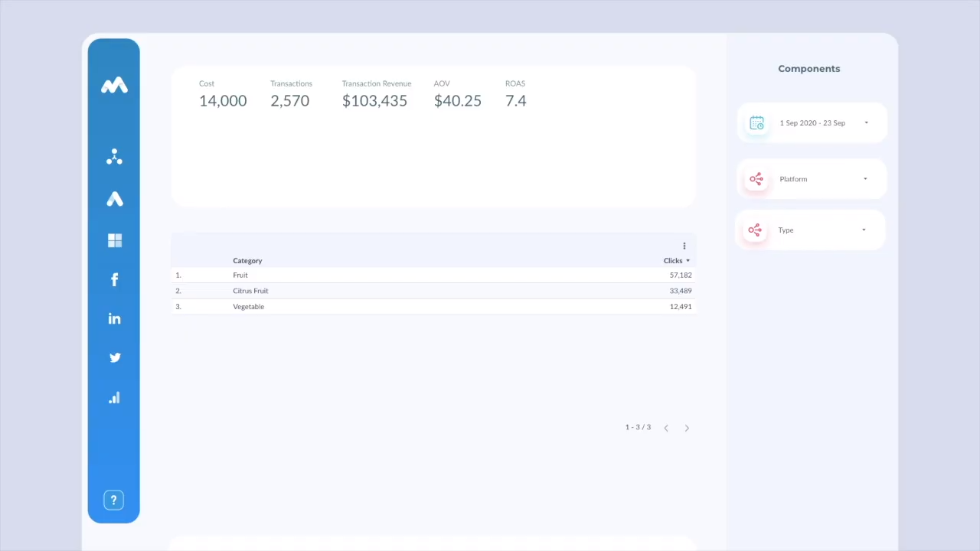Click the logo icon atop the sidebar

point(114,86)
